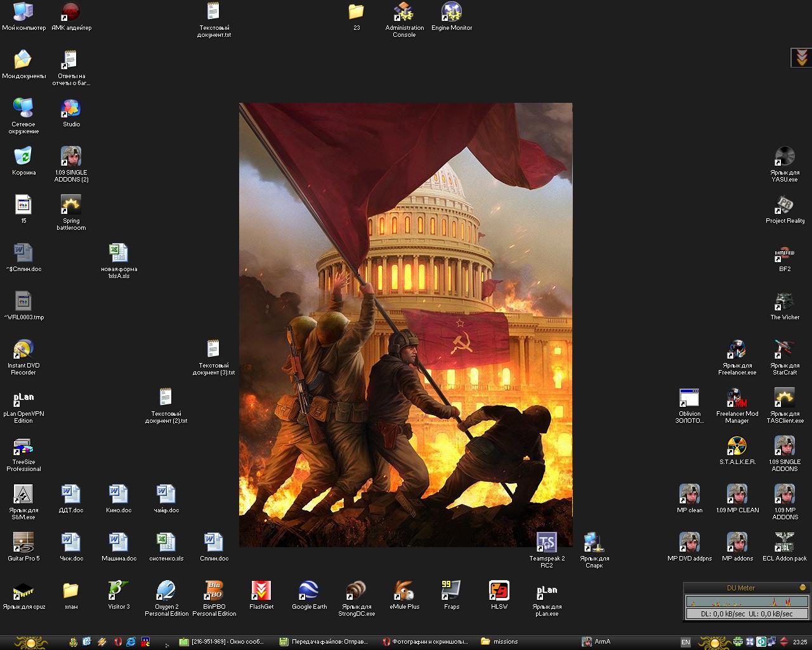Open Ярлык для StarCraft shortcut
Image resolution: width=812 pixels, height=650 pixels.
[x=785, y=358]
